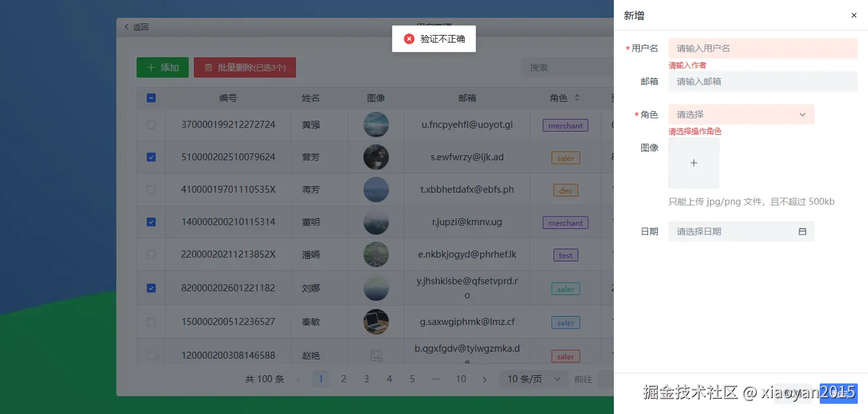This screenshot has width=868, height=414.
Task: Click the merchant tag in 董明's row
Action: pyautogui.click(x=566, y=223)
